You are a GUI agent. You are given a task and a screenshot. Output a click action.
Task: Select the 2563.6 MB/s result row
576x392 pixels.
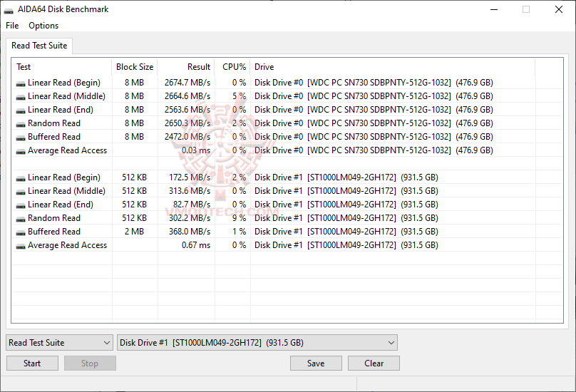(x=287, y=110)
